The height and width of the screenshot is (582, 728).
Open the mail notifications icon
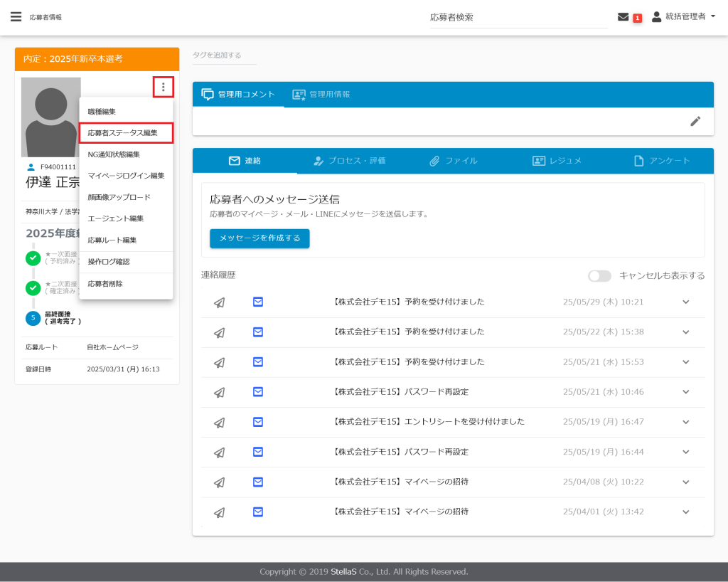tap(623, 17)
